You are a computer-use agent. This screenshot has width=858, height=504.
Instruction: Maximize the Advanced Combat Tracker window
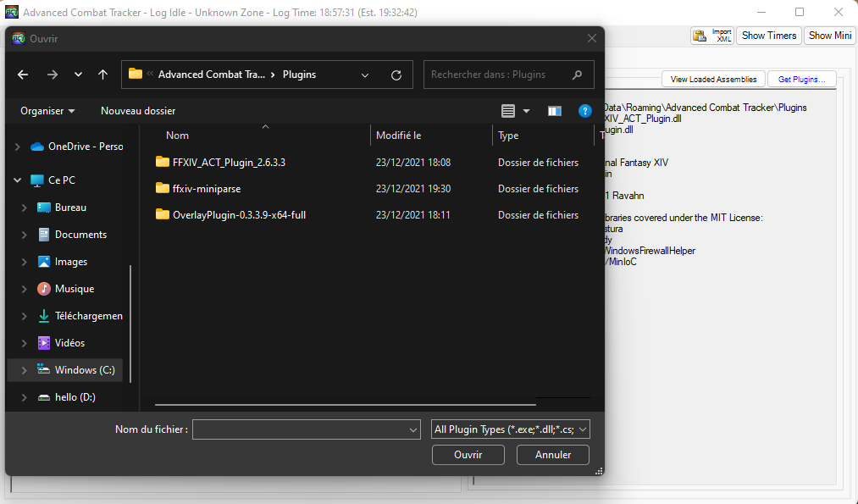pos(800,12)
